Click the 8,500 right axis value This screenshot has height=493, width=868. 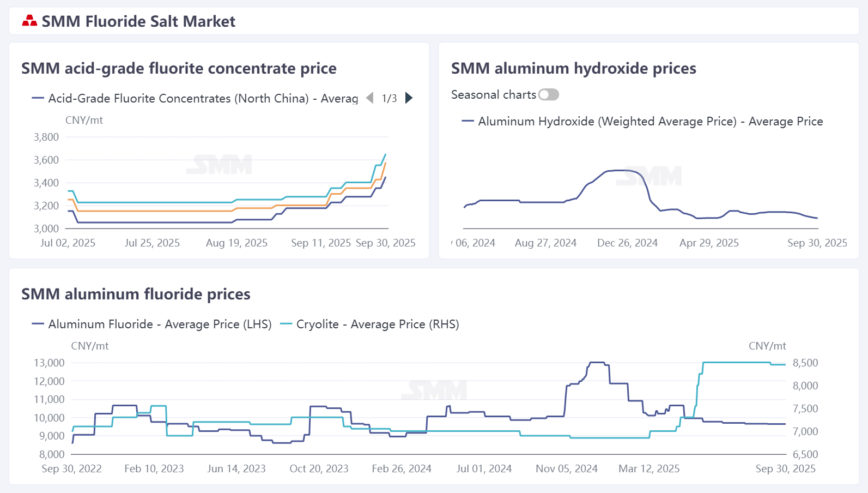(805, 363)
